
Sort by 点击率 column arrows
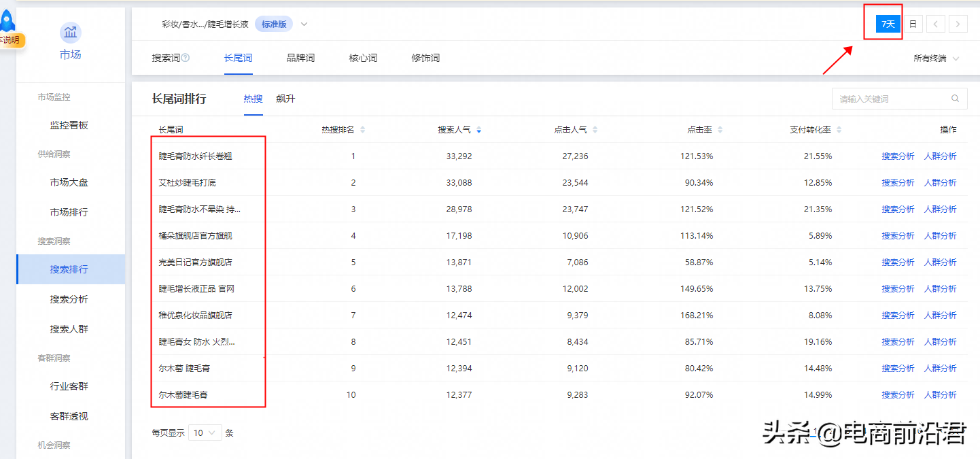click(720, 130)
